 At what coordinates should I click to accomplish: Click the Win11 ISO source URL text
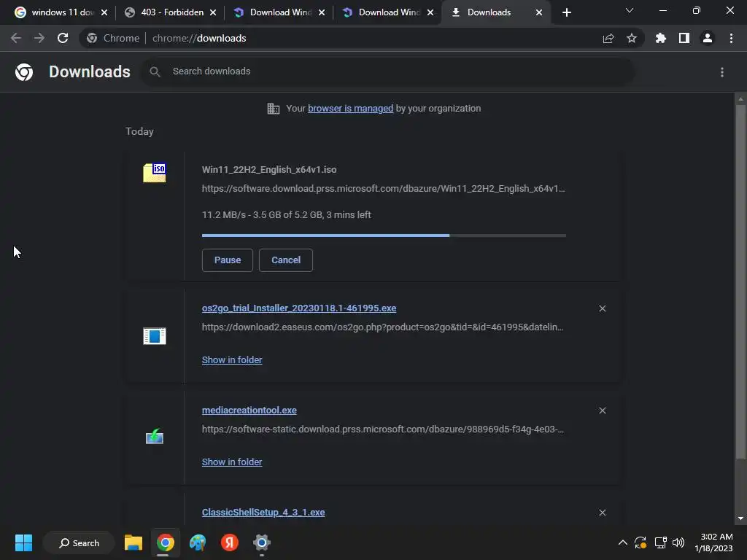click(x=384, y=189)
